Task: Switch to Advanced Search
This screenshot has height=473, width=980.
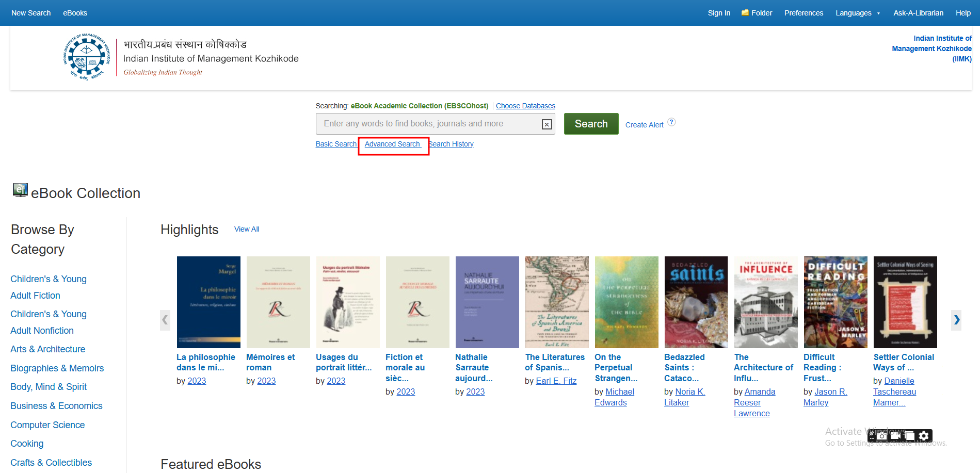Action: click(392, 144)
